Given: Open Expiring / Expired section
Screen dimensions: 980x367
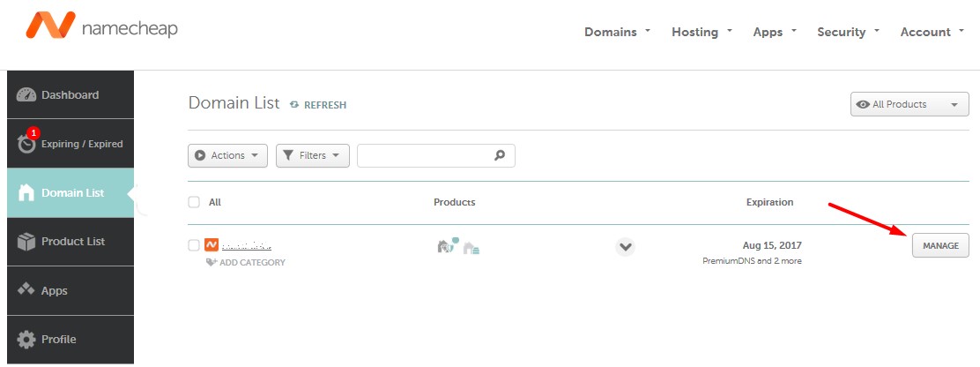Looking at the screenshot, I should (x=71, y=143).
